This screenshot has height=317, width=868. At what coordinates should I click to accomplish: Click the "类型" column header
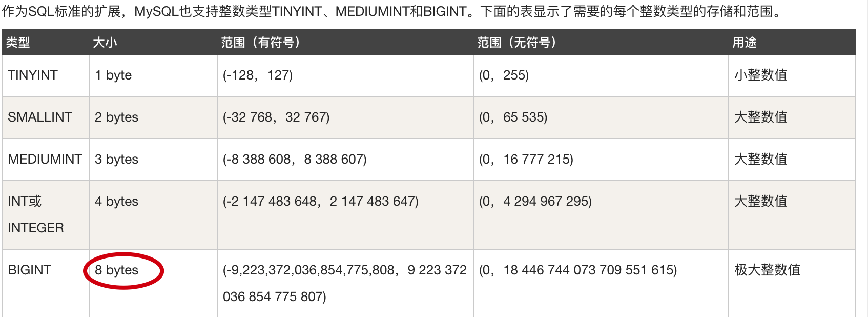click(x=18, y=43)
